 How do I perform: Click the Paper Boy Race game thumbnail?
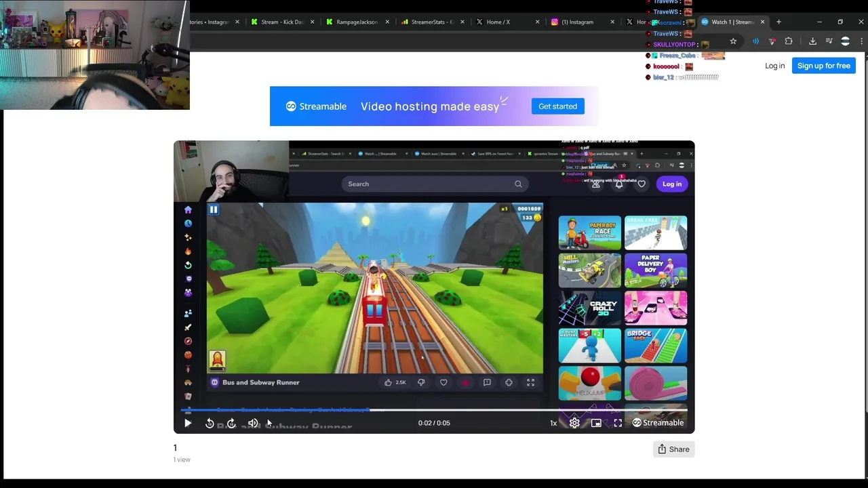(589, 233)
